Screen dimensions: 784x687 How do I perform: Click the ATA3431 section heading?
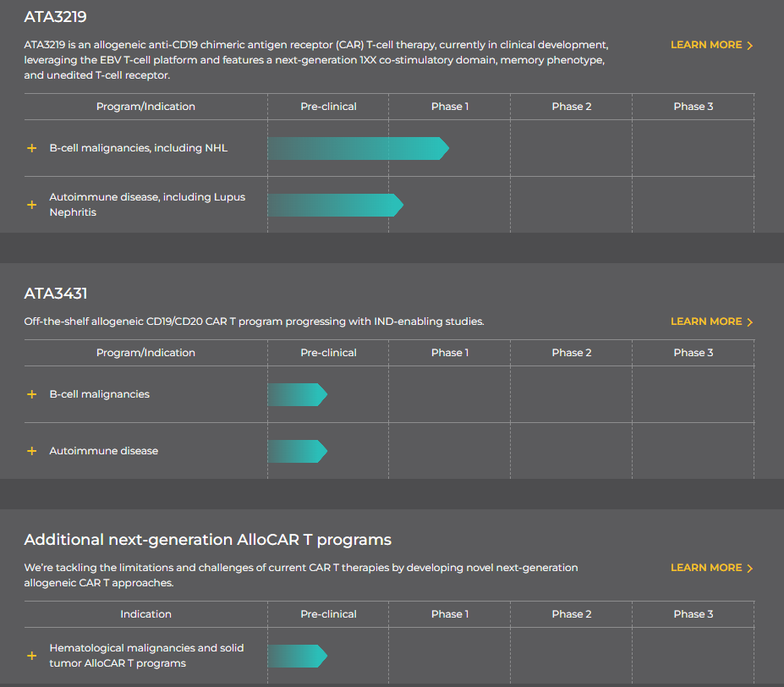[56, 294]
